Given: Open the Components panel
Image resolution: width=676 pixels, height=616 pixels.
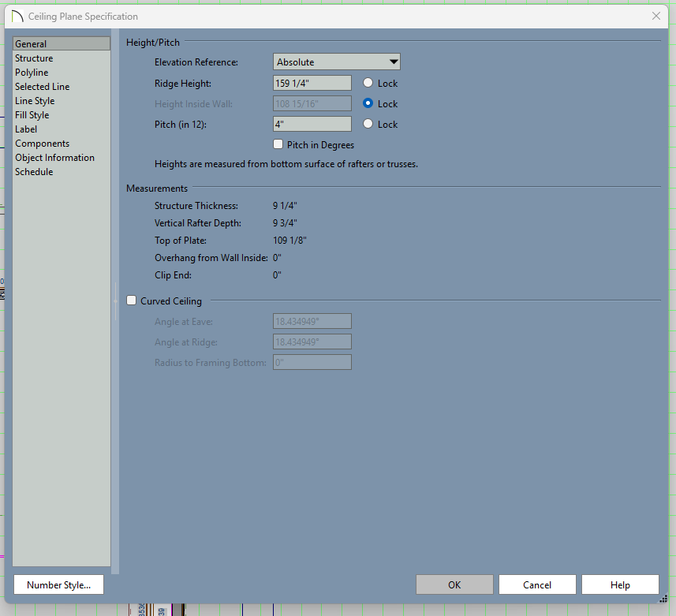Looking at the screenshot, I should 42,144.
